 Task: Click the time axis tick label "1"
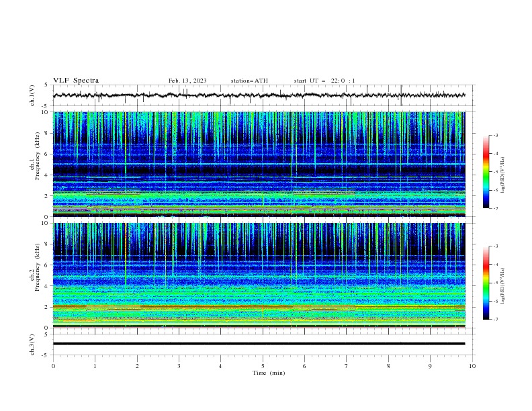coord(95,366)
